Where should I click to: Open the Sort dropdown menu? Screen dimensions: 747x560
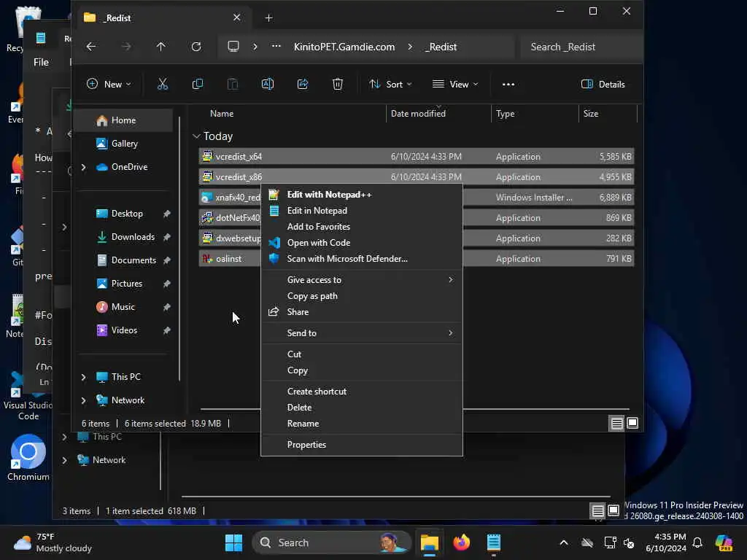click(x=391, y=85)
